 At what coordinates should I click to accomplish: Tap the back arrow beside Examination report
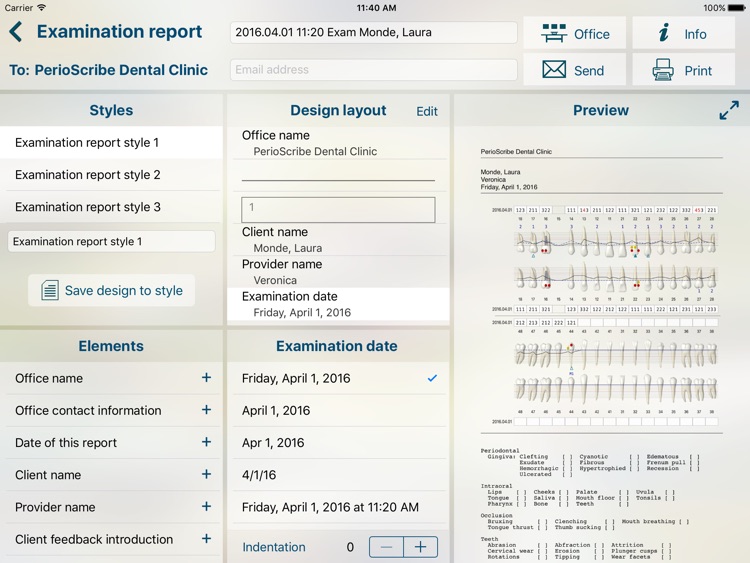[16, 32]
